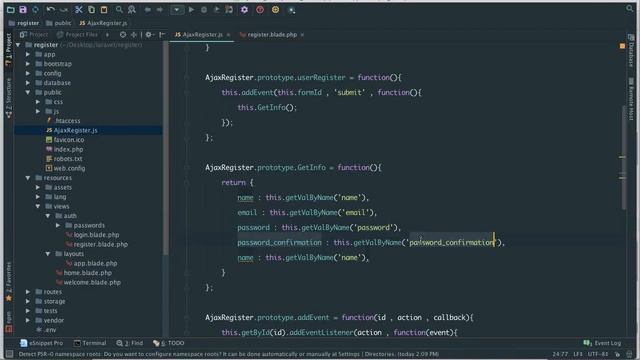
Task: Click the Database side panel tab
Action: (631, 51)
